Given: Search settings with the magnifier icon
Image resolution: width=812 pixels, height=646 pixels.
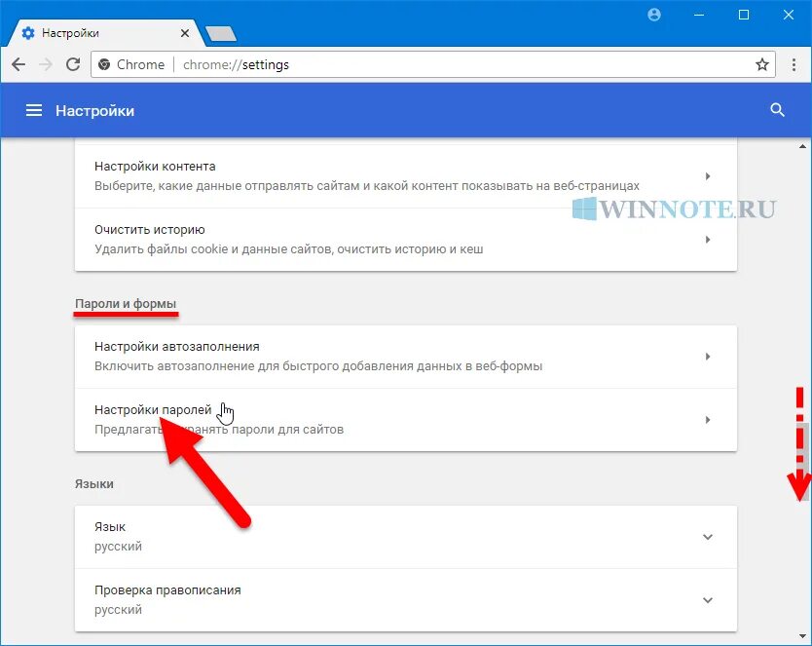Looking at the screenshot, I should coord(777,110).
